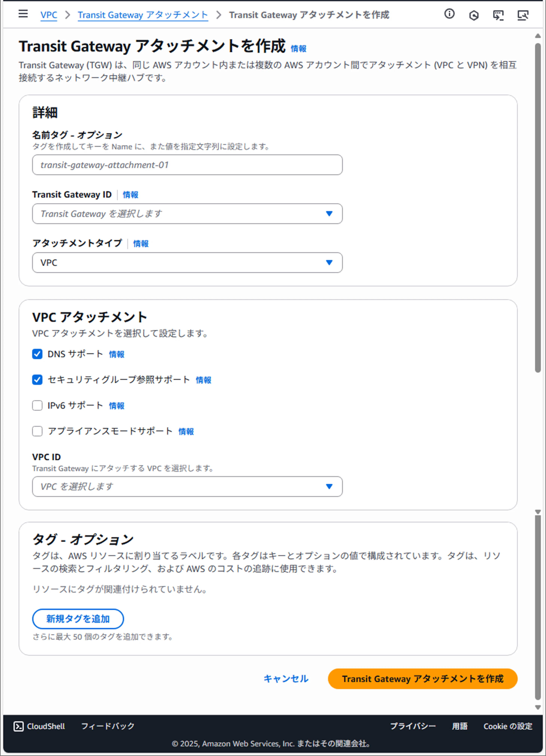Open プライバシー footer link
Image resolution: width=546 pixels, height=756 pixels.
click(x=413, y=726)
